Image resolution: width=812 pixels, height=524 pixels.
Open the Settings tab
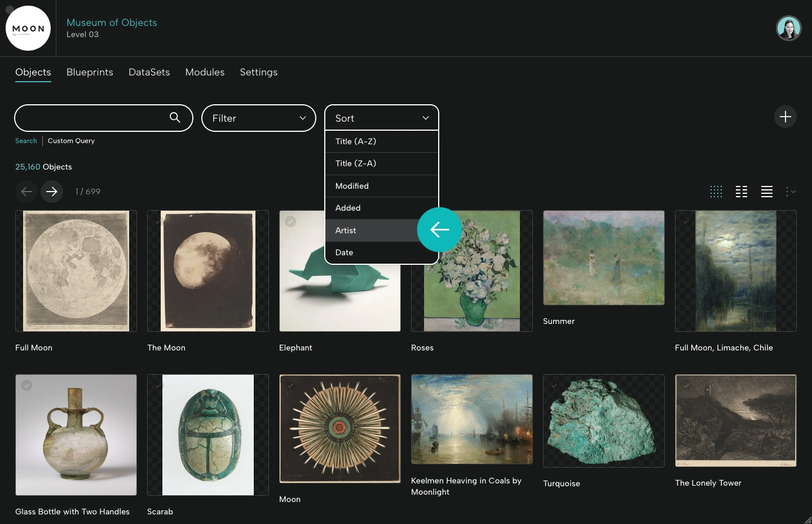(x=258, y=72)
